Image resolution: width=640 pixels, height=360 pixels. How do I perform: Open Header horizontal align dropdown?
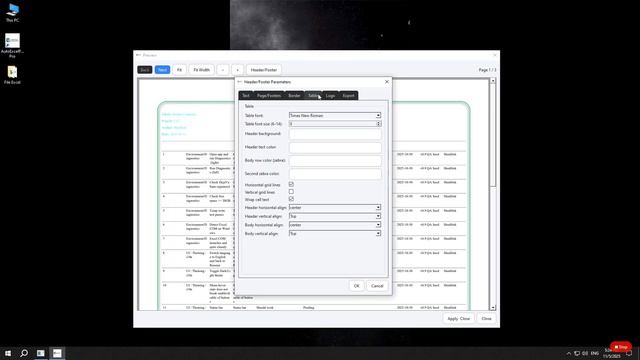point(335,207)
